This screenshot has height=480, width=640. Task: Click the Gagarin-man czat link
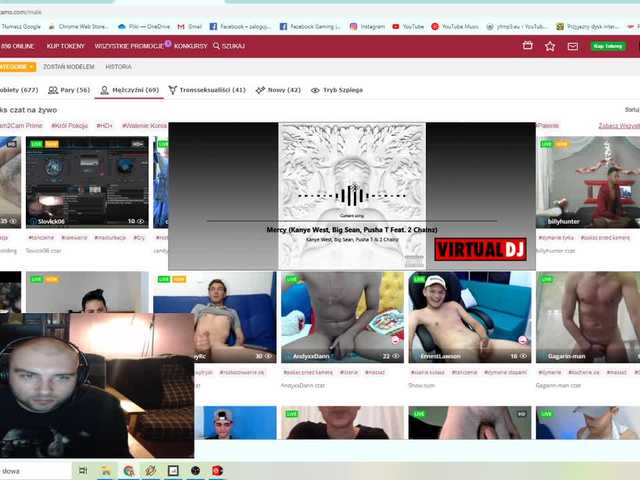(x=558, y=385)
